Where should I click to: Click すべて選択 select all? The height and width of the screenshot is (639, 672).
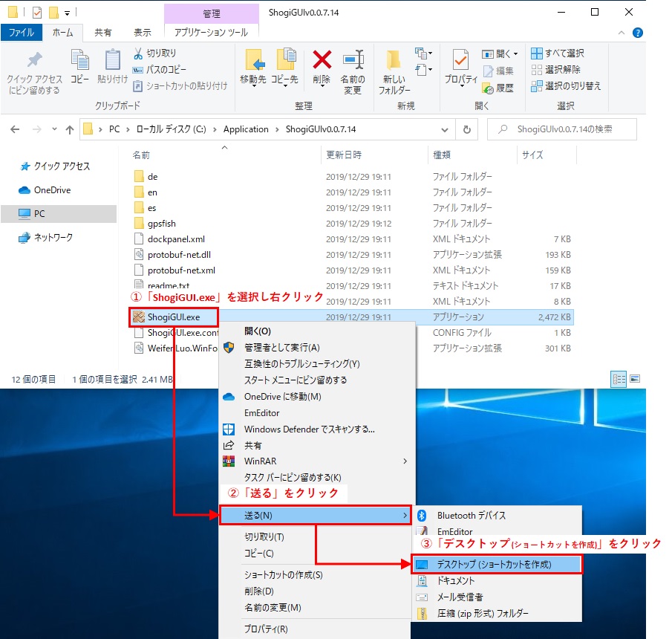point(558,53)
